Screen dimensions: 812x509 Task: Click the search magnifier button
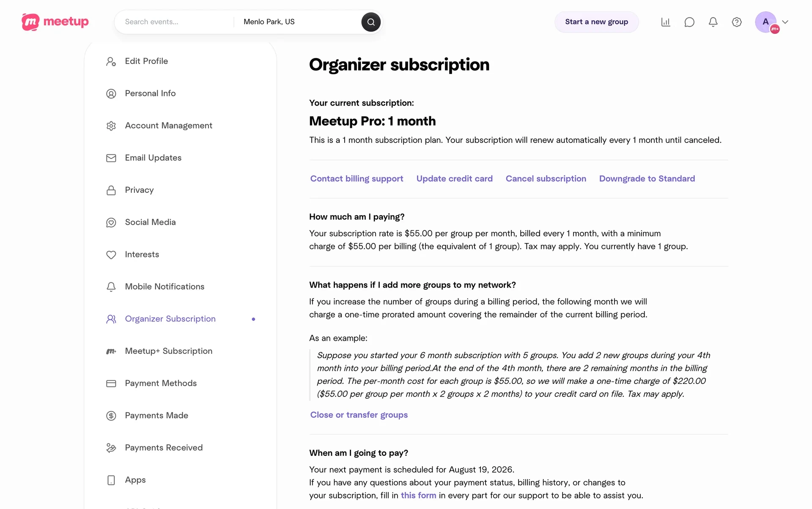point(371,22)
